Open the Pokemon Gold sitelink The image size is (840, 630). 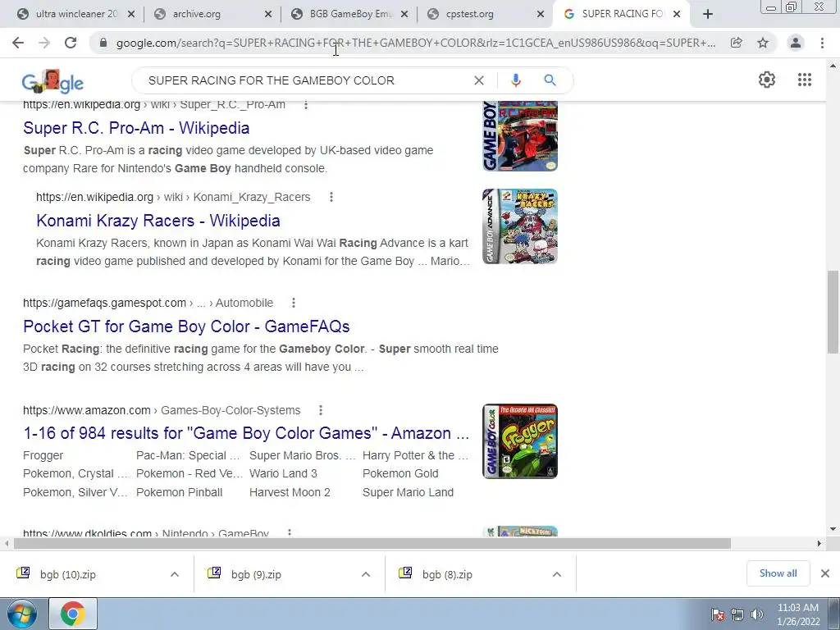tap(400, 473)
